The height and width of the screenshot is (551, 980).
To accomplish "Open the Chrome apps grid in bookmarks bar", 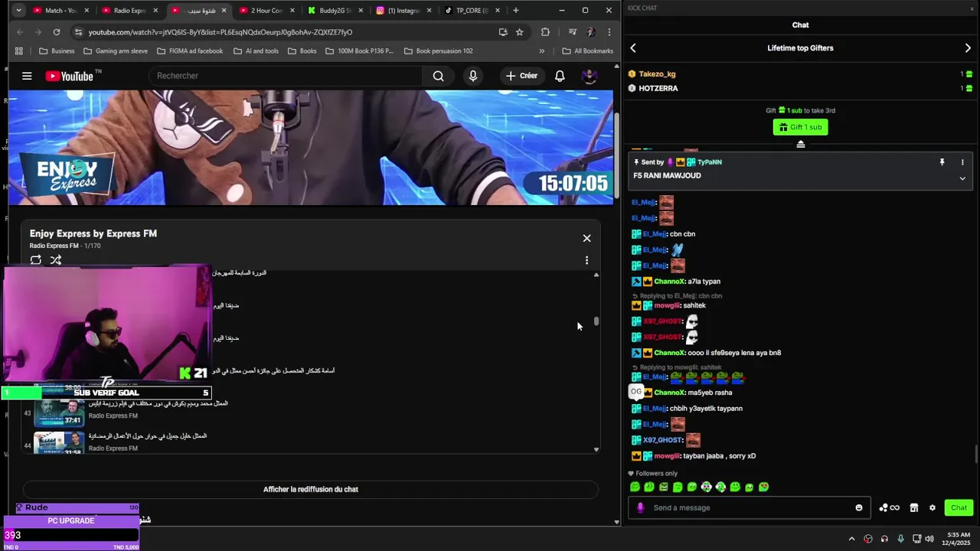I will point(19,51).
